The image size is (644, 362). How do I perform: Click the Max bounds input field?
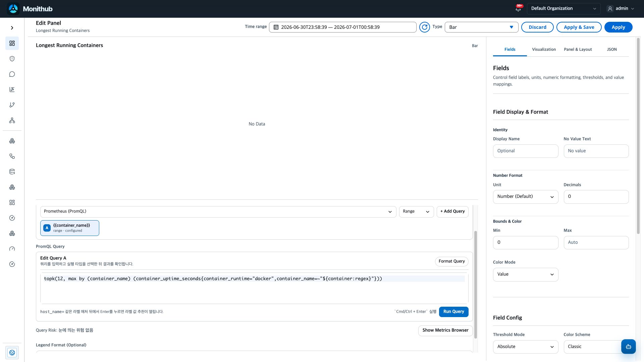(596, 243)
